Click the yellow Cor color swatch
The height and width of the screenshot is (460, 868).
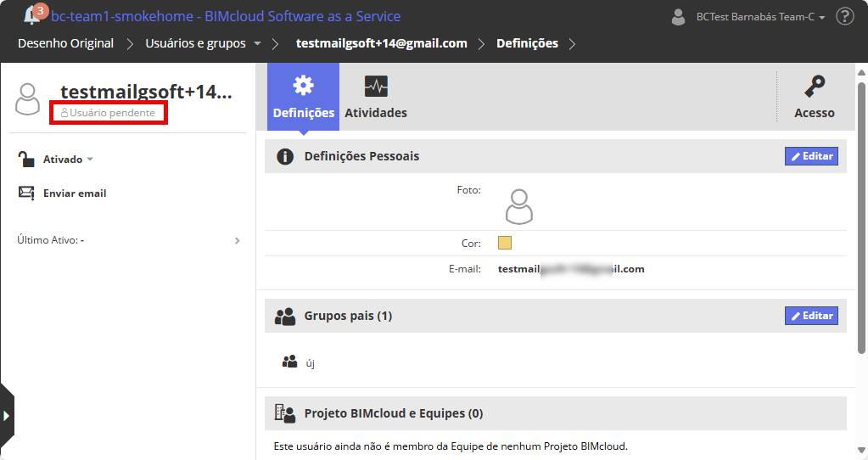pos(505,244)
